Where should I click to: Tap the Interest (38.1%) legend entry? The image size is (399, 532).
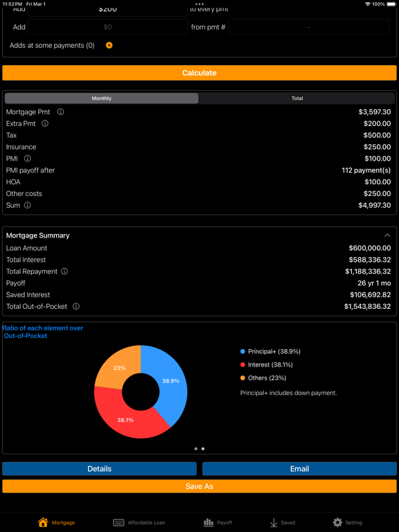tap(266, 365)
